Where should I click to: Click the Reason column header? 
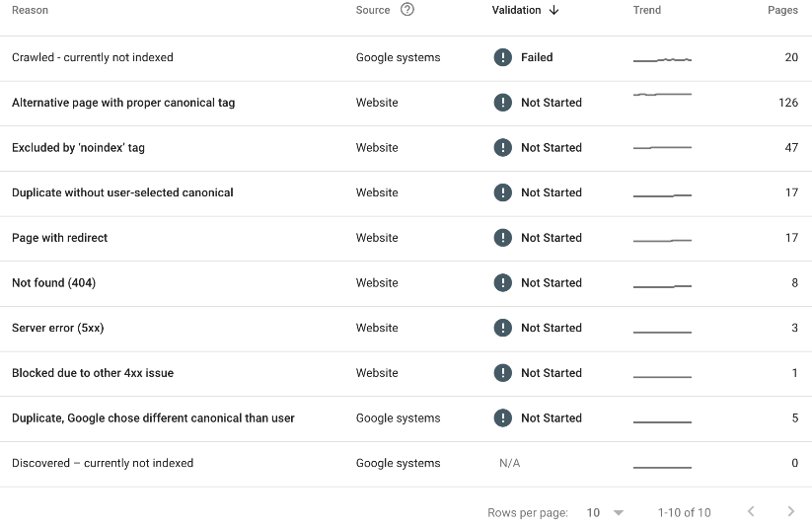pyautogui.click(x=30, y=10)
